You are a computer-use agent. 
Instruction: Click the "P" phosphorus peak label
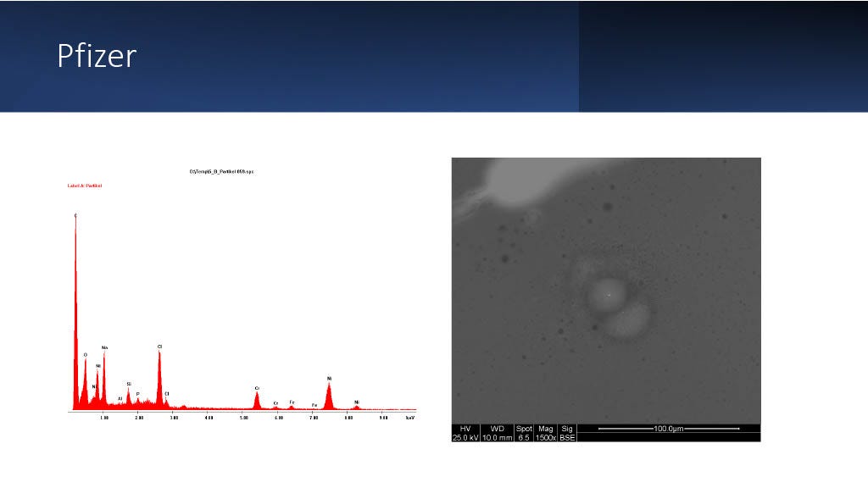pos(138,394)
